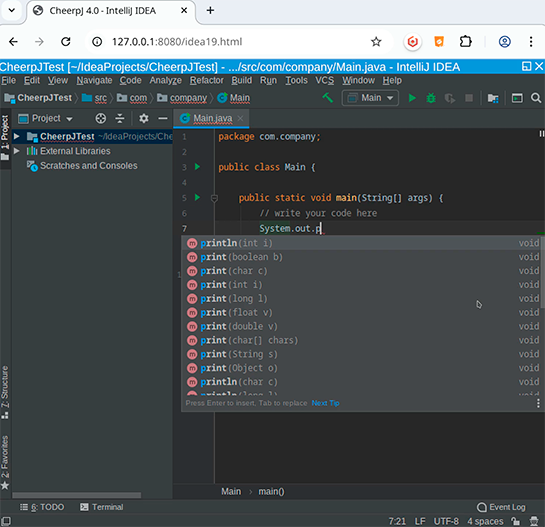This screenshot has width=545, height=527.
Task: Expand the CheerpJTest project tree node
Action: [16, 136]
